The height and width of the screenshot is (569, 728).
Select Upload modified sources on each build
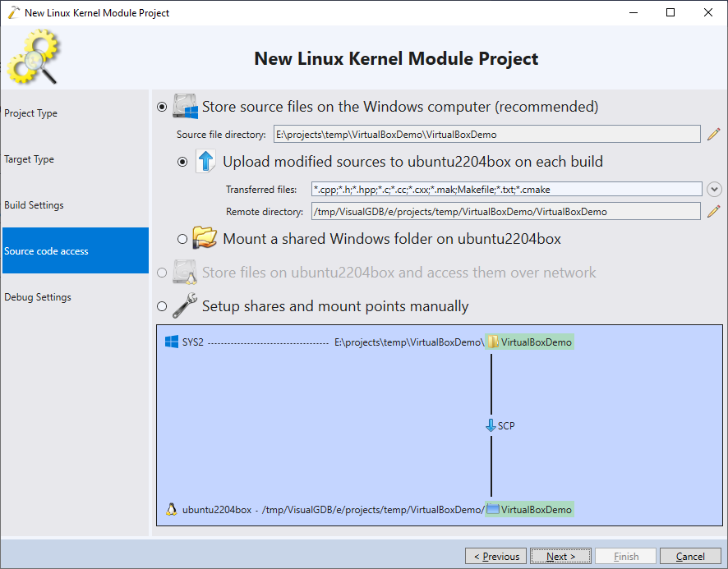(x=182, y=162)
